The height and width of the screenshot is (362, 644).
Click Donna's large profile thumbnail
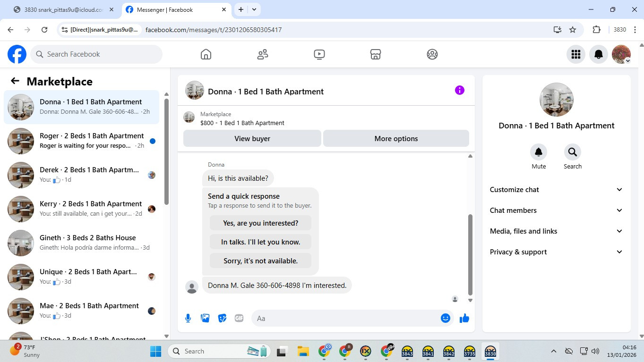pyautogui.click(x=557, y=100)
